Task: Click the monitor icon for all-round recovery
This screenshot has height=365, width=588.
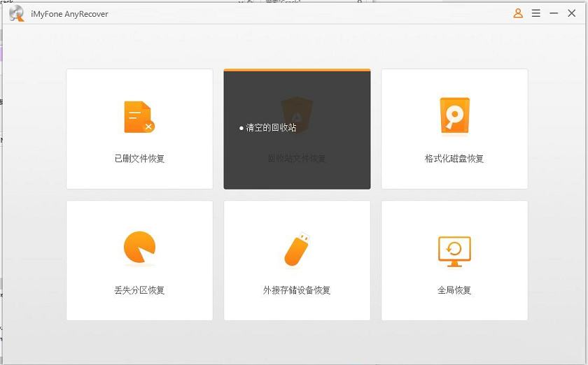Action: (x=454, y=250)
